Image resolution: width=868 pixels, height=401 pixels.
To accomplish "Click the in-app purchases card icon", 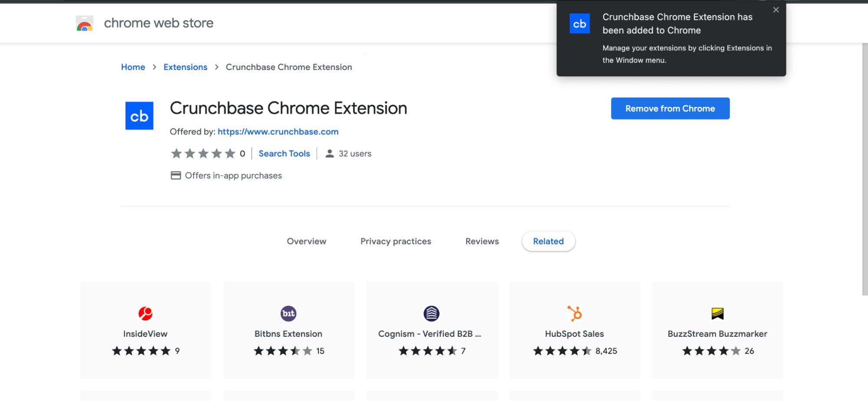I will click(175, 175).
